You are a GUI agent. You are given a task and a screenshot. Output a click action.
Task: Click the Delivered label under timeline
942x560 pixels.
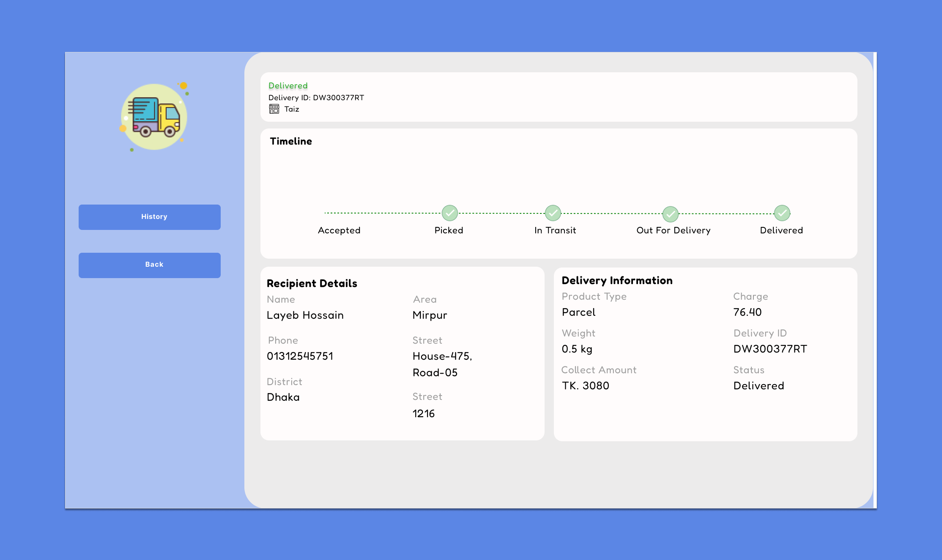coord(781,230)
